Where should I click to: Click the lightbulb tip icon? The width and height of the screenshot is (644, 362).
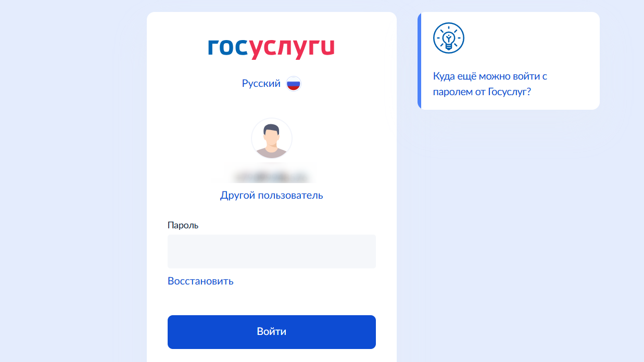448,38
